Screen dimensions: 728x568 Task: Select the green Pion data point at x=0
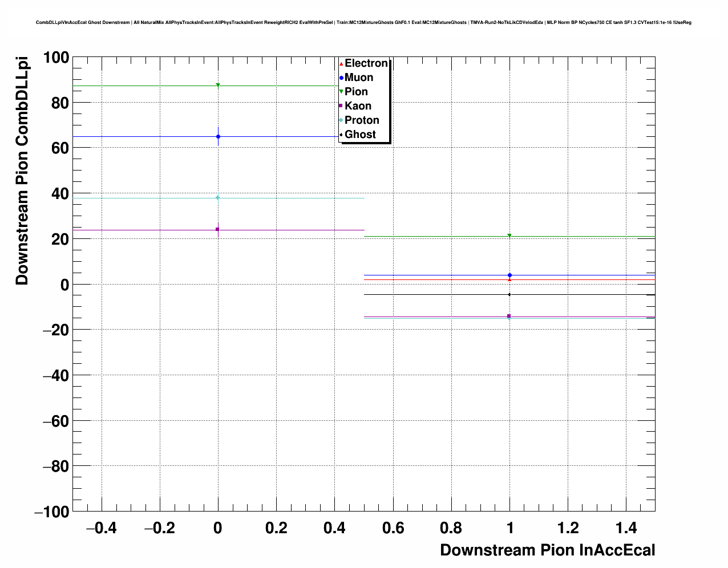pos(218,86)
